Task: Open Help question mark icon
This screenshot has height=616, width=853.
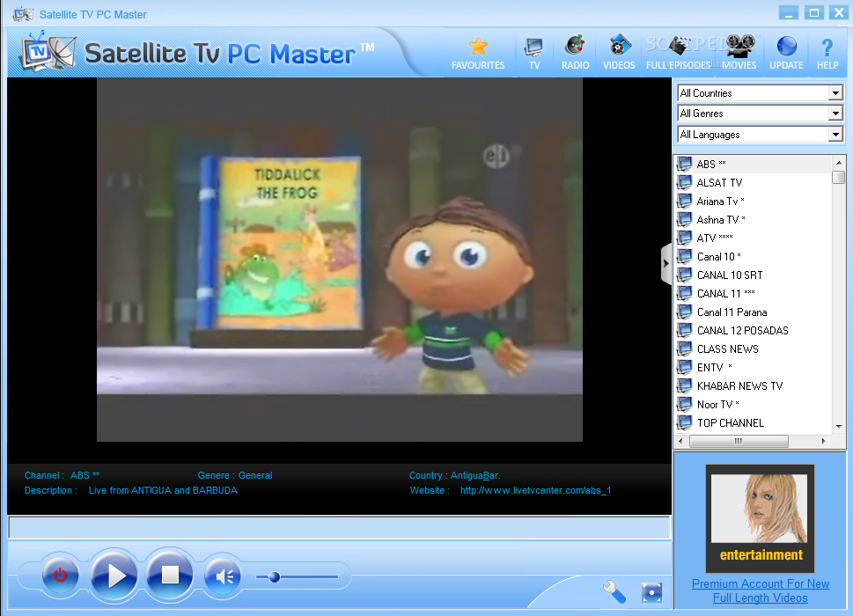Action: (827, 48)
